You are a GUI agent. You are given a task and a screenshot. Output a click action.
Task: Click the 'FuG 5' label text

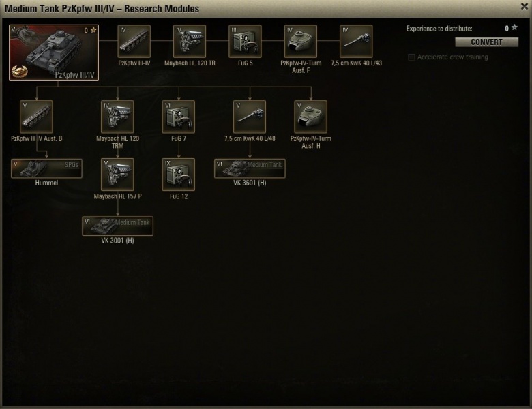tap(245, 63)
